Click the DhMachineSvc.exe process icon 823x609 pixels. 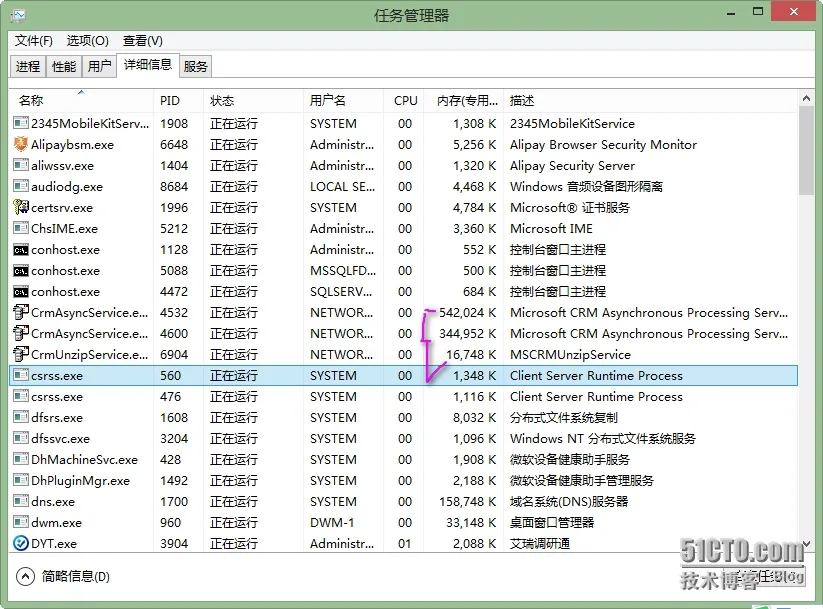pyautogui.click(x=21, y=459)
